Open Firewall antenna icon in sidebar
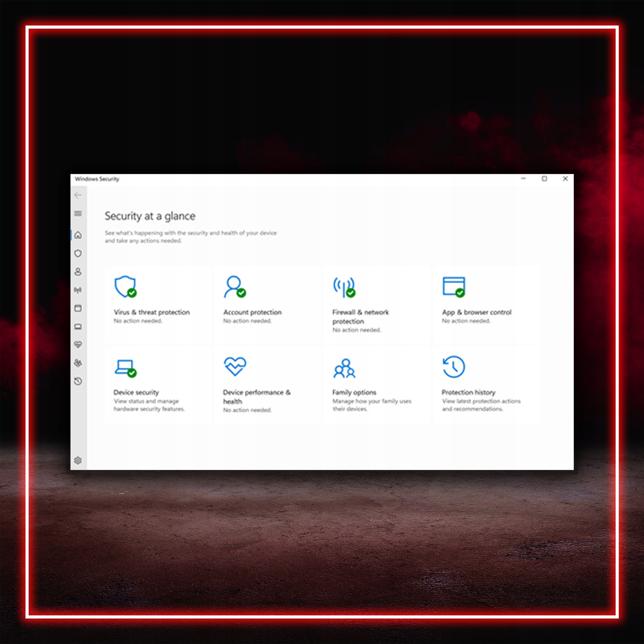This screenshot has height=644, width=644. tap(78, 290)
